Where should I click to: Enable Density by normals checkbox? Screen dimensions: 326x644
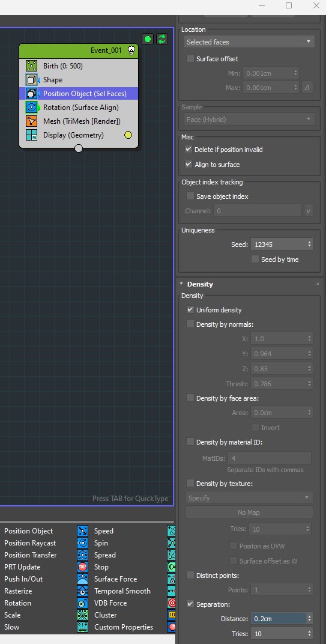pyautogui.click(x=190, y=324)
